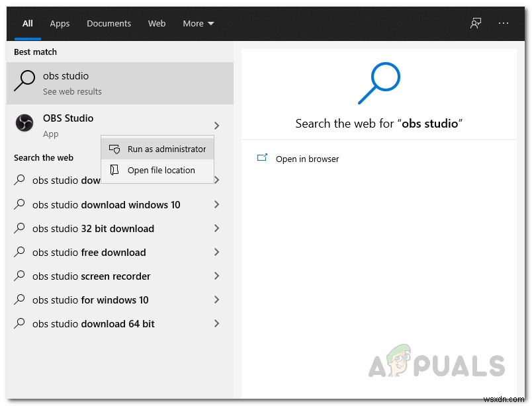532x406 pixels.
Task: Click the OBS Studio app icon
Action: coord(24,123)
